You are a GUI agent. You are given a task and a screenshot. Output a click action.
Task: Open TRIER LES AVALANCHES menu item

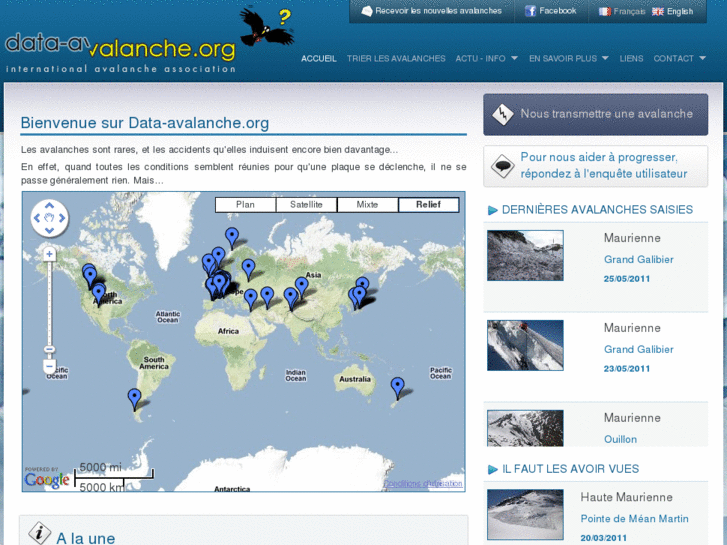click(396, 58)
